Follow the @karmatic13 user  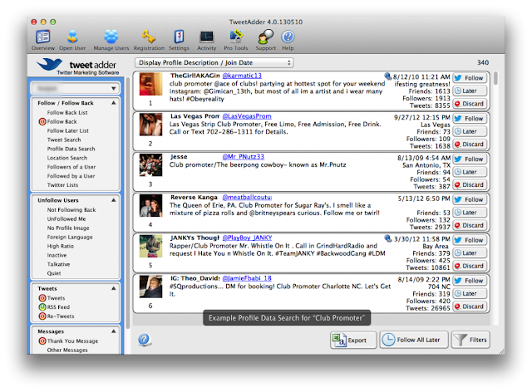[x=470, y=78]
